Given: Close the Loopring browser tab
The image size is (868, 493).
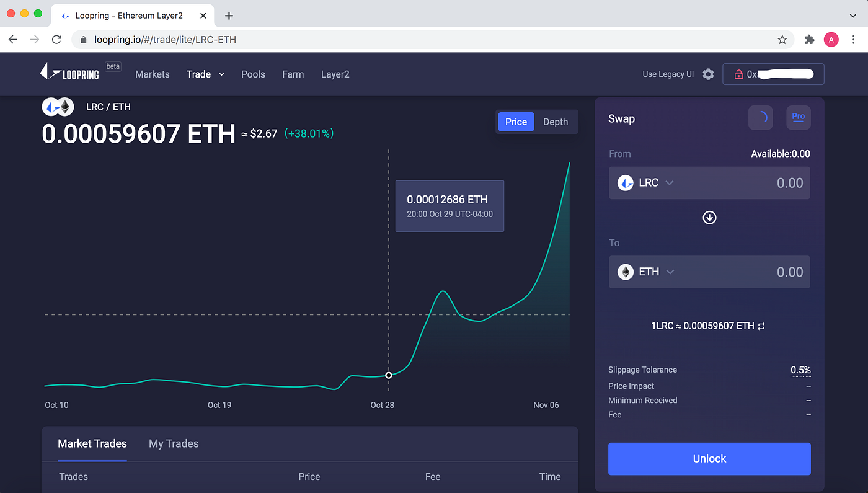Looking at the screenshot, I should tap(203, 16).
